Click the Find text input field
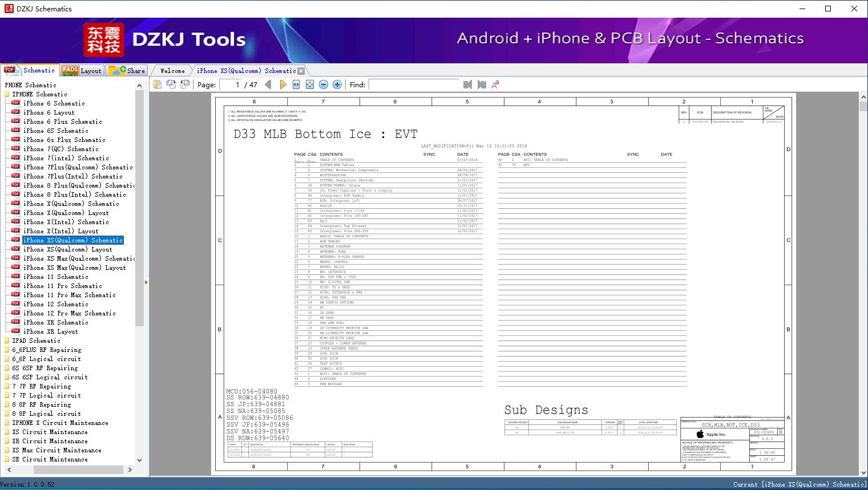 (414, 84)
